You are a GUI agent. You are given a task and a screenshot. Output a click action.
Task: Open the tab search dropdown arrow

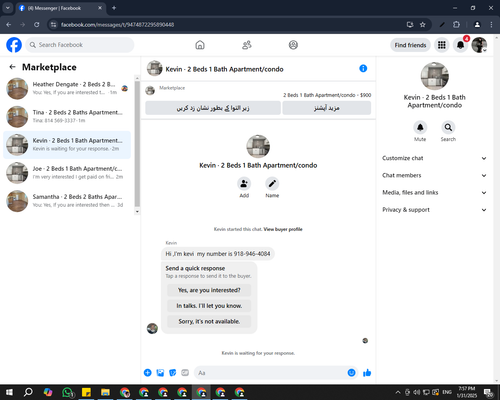click(x=8, y=8)
